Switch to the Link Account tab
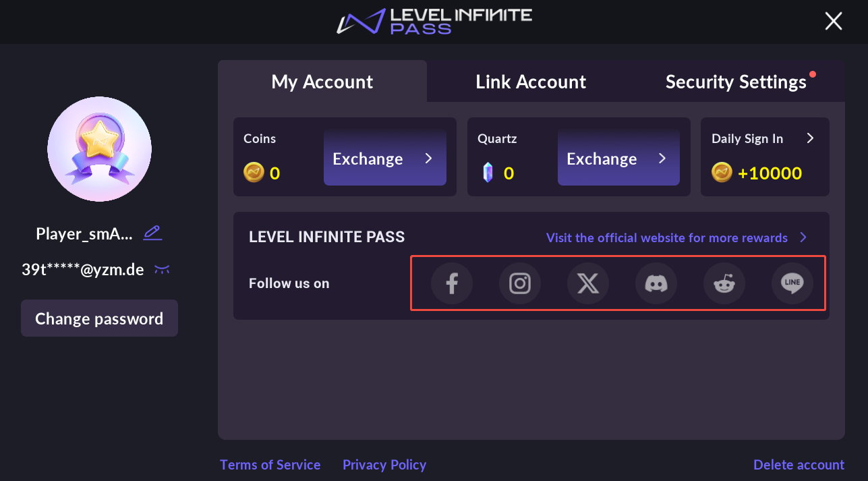868x481 pixels. (531, 82)
